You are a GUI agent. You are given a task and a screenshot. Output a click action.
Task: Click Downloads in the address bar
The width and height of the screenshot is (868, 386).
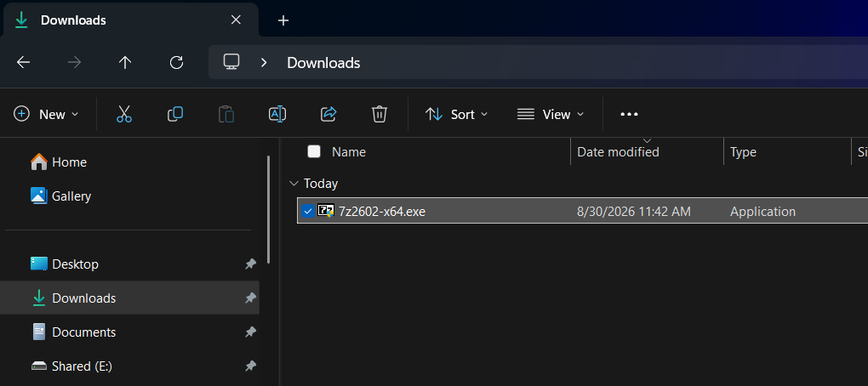coord(323,62)
